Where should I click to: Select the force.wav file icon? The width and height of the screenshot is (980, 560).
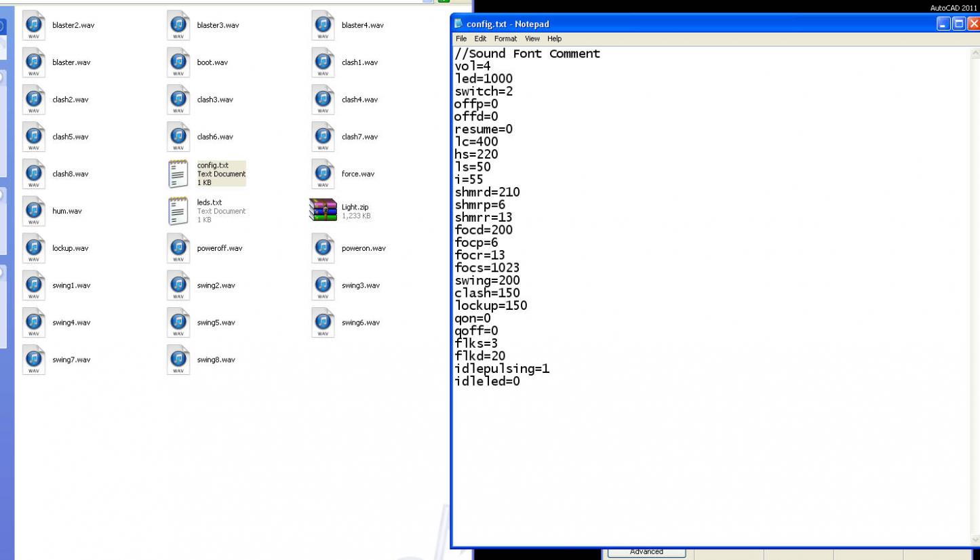[x=322, y=174]
